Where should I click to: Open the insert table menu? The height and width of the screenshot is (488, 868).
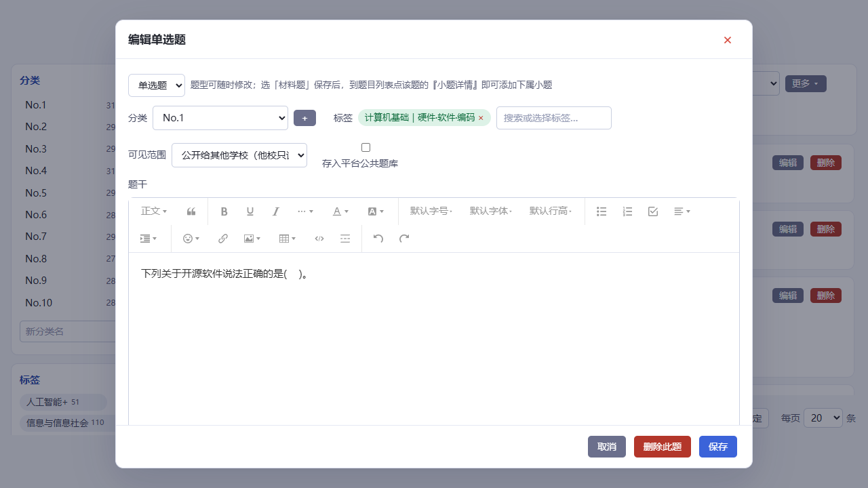[288, 239]
